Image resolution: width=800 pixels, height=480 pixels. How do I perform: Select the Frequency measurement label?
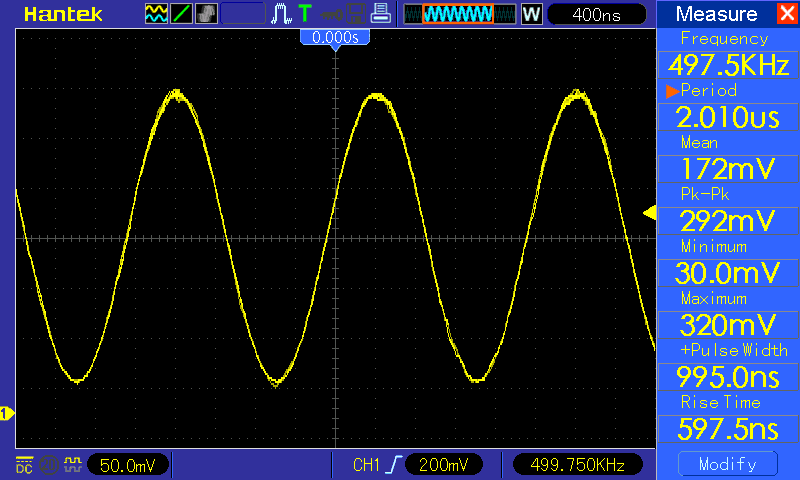click(724, 39)
